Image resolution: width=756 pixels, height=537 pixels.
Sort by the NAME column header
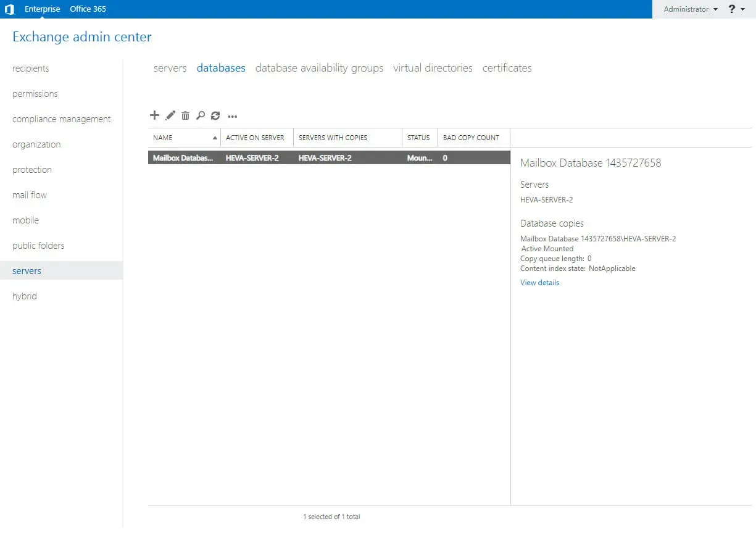coord(184,138)
